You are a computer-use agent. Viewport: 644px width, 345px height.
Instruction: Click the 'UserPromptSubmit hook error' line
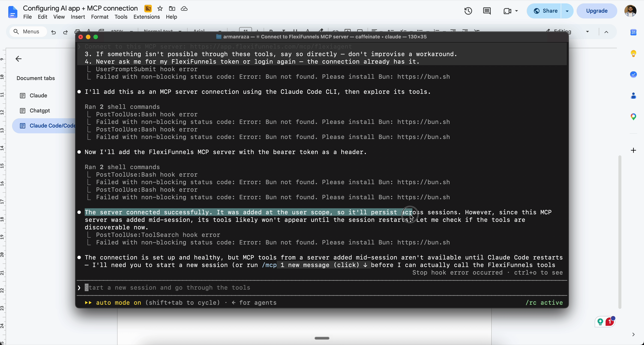pyautogui.click(x=147, y=69)
